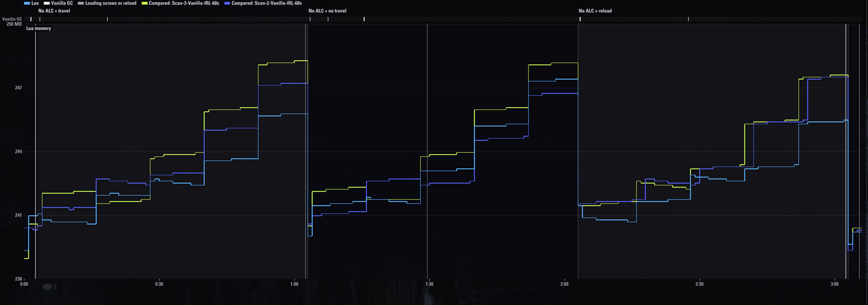Select 'Compared: Scan-3-Vanilla-IRL-60s' legend label

tap(184, 3)
